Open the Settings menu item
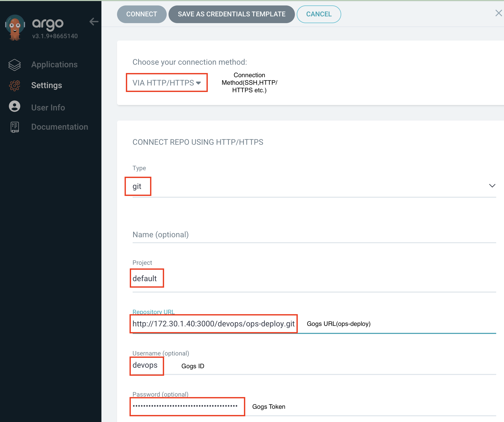Viewport: 504px width, 422px height. 47,85
